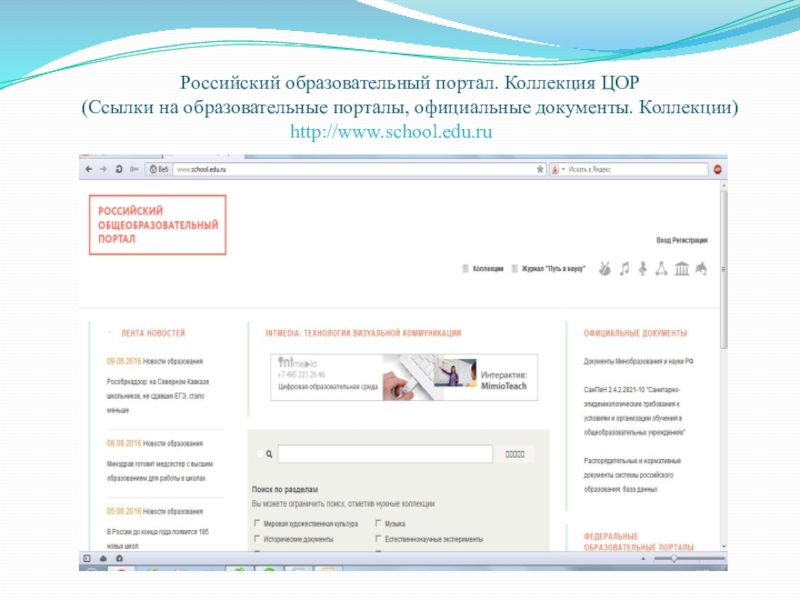Tick the Исторические документы checkbox

click(x=257, y=538)
